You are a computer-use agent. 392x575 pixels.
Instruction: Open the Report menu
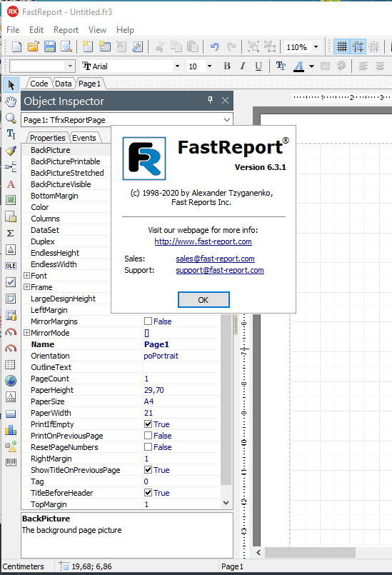pyautogui.click(x=66, y=30)
